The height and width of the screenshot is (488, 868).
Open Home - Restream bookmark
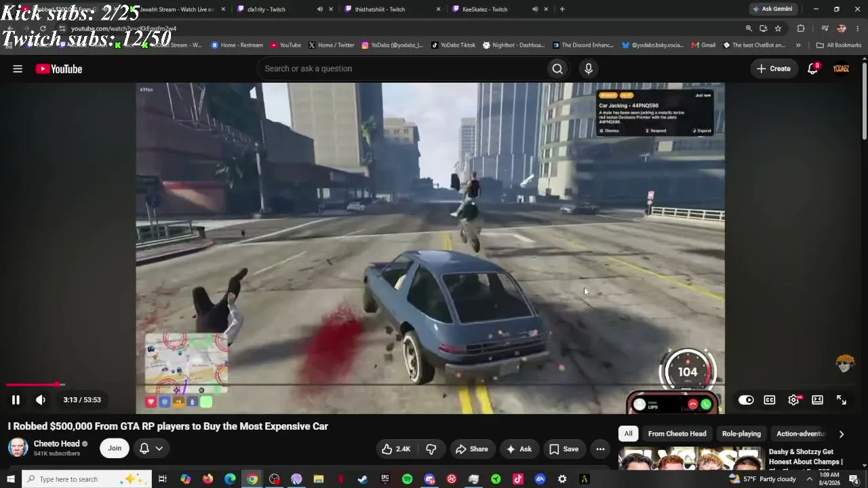pos(237,45)
